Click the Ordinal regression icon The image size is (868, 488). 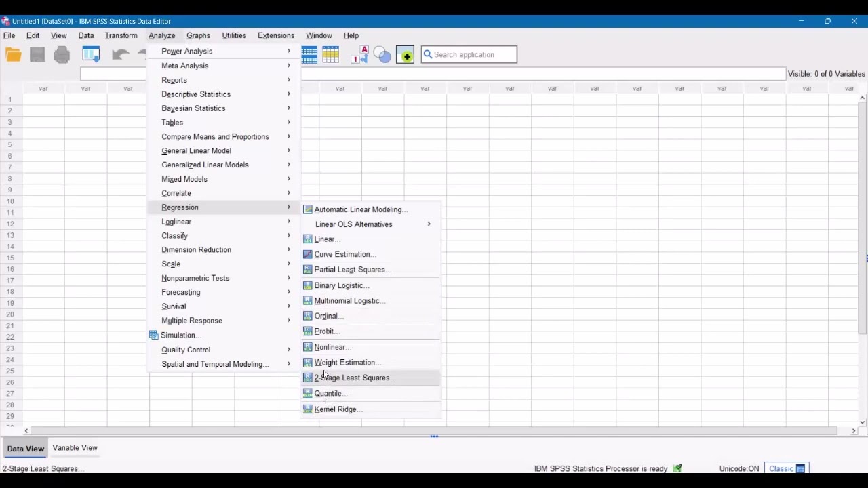click(308, 316)
